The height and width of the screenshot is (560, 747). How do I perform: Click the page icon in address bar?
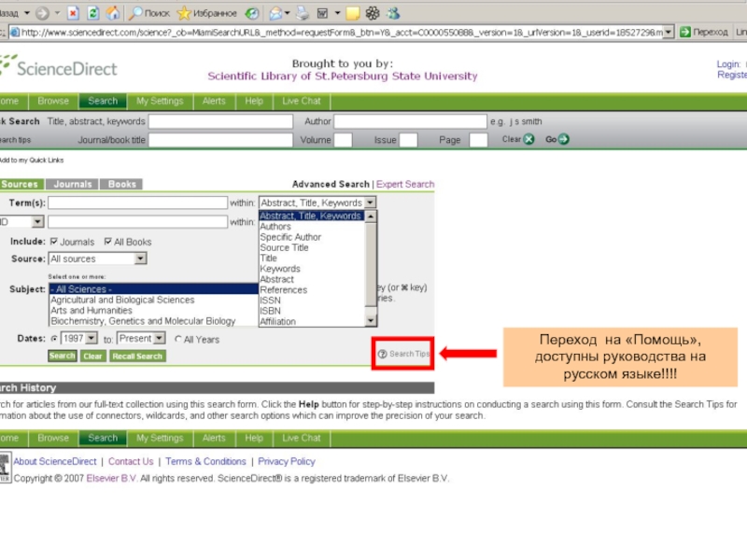click(x=15, y=32)
